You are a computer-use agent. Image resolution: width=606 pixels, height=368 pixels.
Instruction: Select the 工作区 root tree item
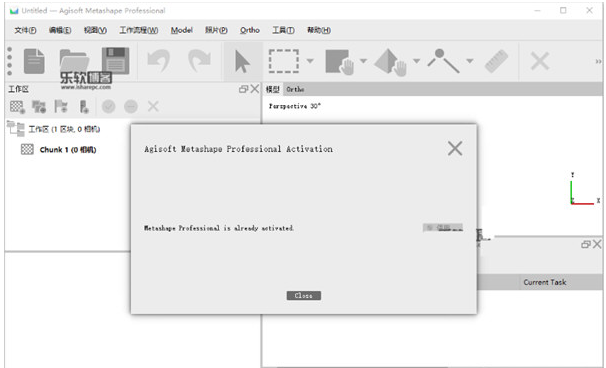click(64, 129)
